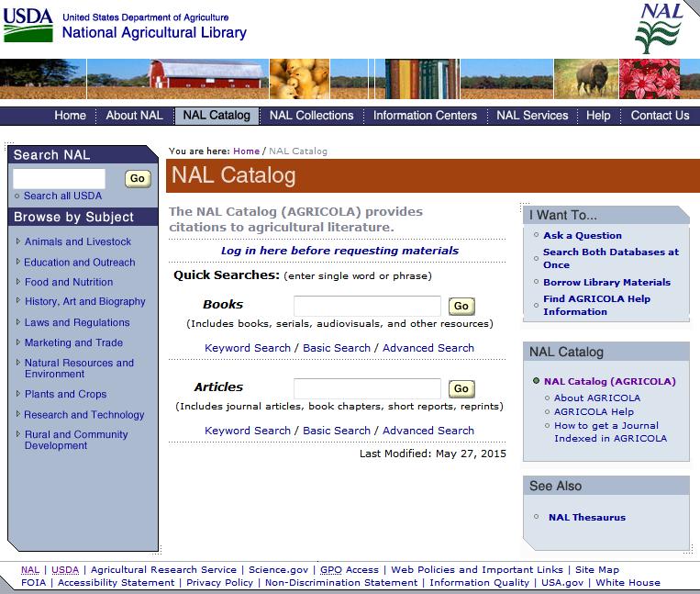Image resolution: width=700 pixels, height=594 pixels.
Task: Open Keyword Search link under Articles
Action: click(x=248, y=431)
